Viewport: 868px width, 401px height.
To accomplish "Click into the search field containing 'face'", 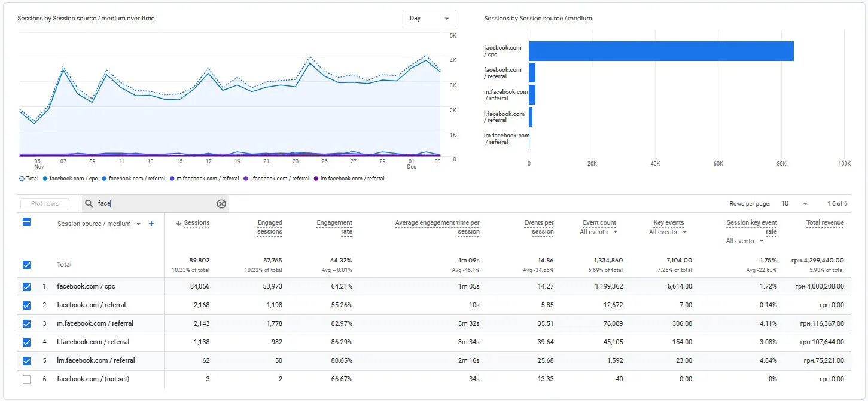I will pyautogui.click(x=156, y=204).
